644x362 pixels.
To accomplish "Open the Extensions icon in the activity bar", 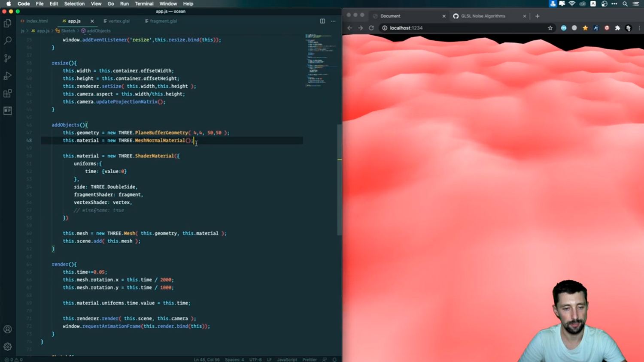I will [7, 93].
